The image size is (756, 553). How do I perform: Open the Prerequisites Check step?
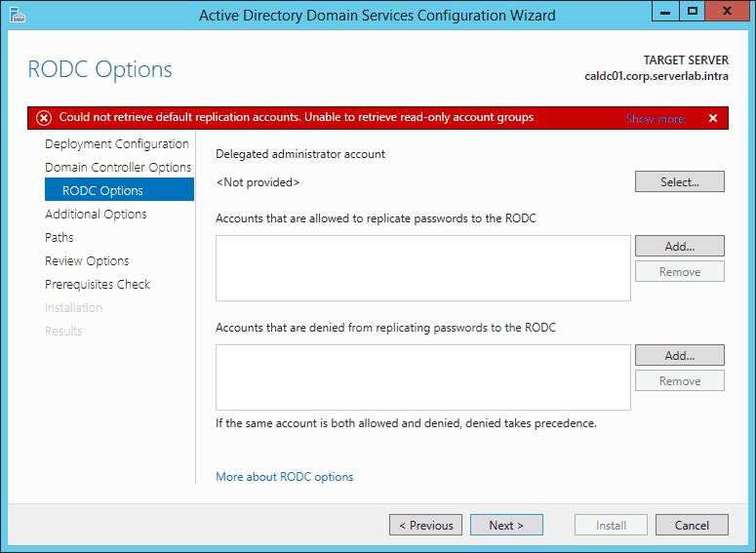tap(98, 285)
